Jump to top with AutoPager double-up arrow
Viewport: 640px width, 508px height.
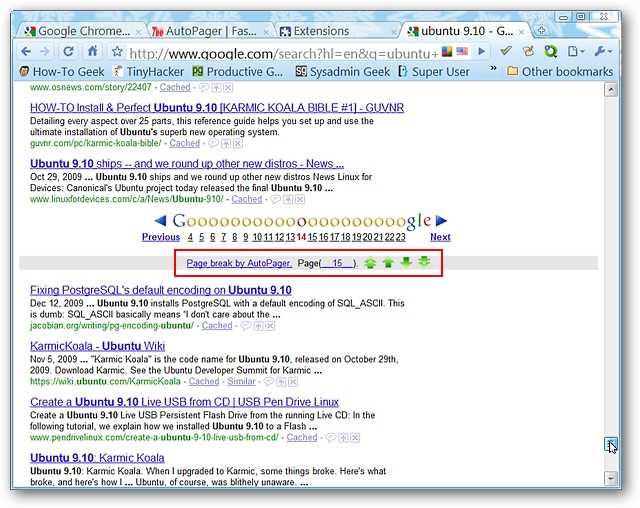coord(370,263)
